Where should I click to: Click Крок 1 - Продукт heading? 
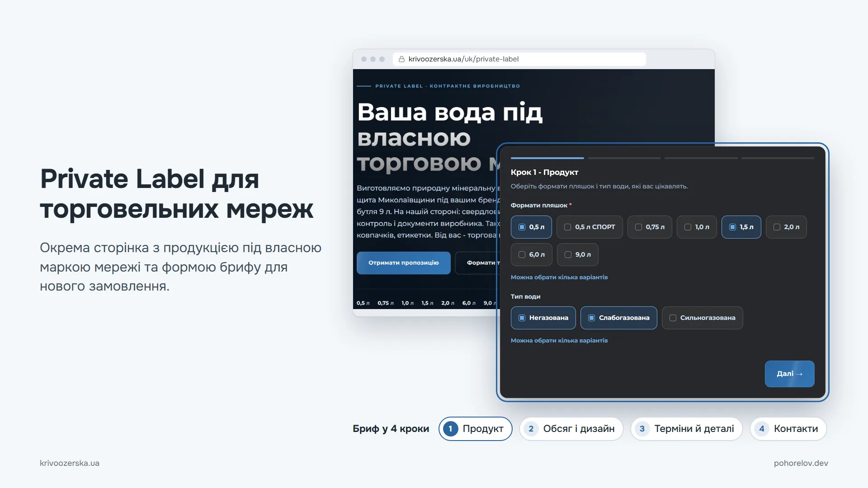pyautogui.click(x=544, y=172)
